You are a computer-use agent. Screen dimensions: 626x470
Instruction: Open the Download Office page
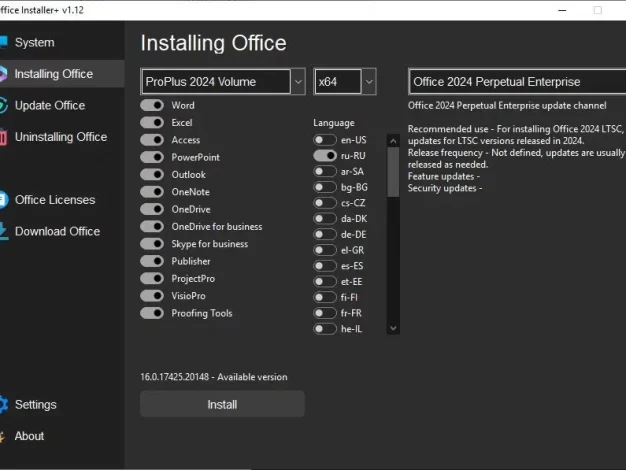coord(57,231)
